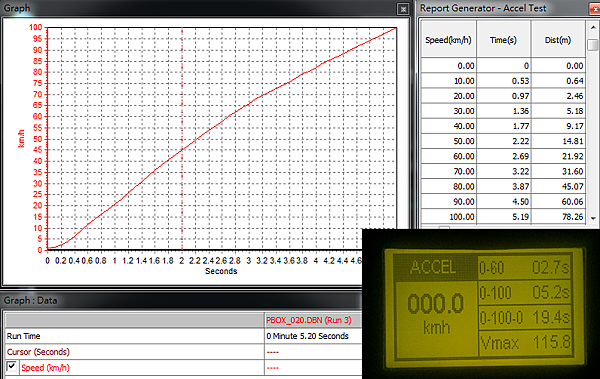The width and height of the screenshot is (600, 379).
Task: Select the 2.46 distance cell
Action: (x=558, y=96)
